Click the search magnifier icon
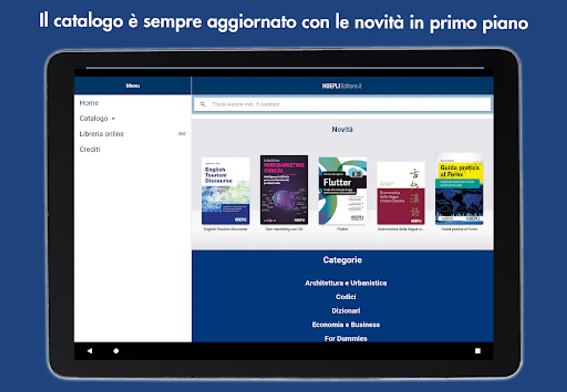 click(x=202, y=105)
